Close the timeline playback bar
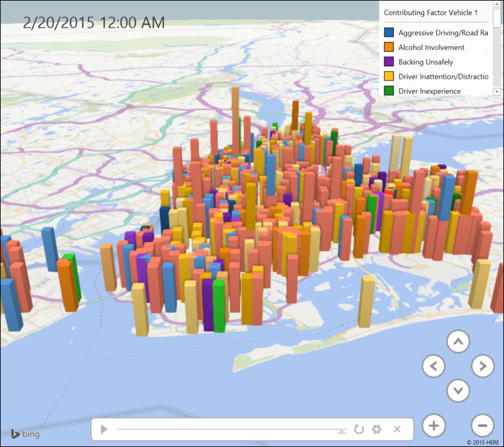 tap(398, 429)
